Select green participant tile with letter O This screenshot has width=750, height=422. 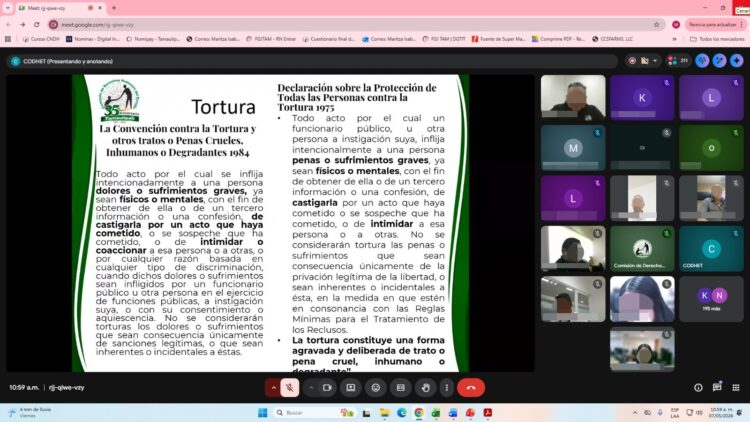click(711, 148)
